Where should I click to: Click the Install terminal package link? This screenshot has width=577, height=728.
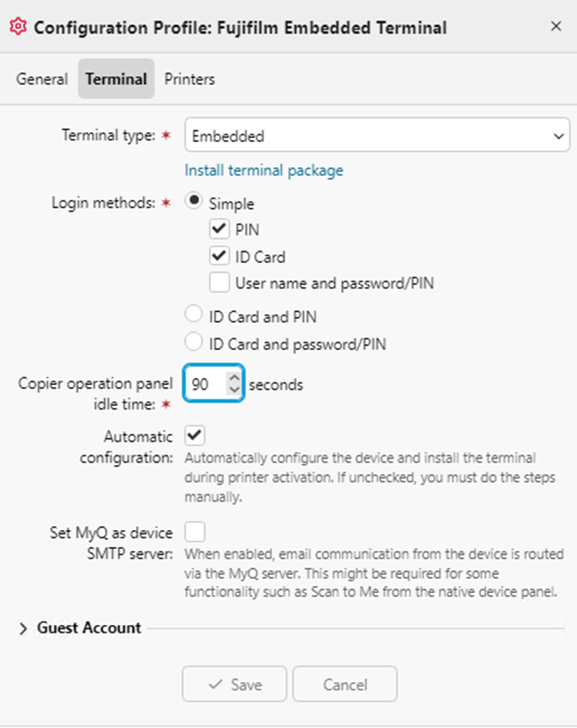point(264,171)
